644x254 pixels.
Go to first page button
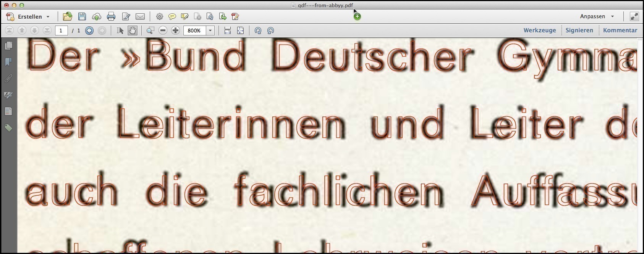point(10,31)
